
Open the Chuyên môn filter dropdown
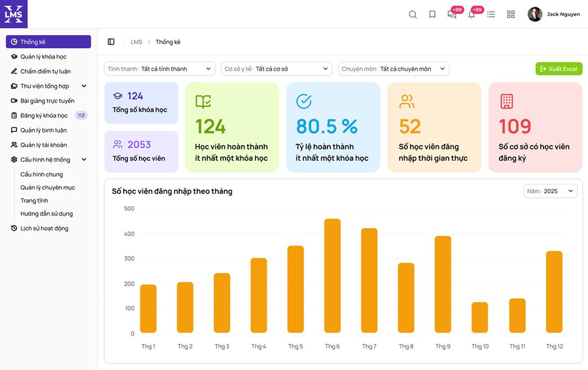tap(394, 69)
